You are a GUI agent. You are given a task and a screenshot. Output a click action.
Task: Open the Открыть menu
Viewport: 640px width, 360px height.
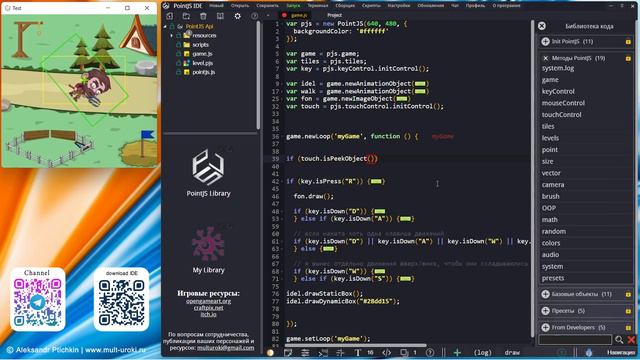click(240, 6)
